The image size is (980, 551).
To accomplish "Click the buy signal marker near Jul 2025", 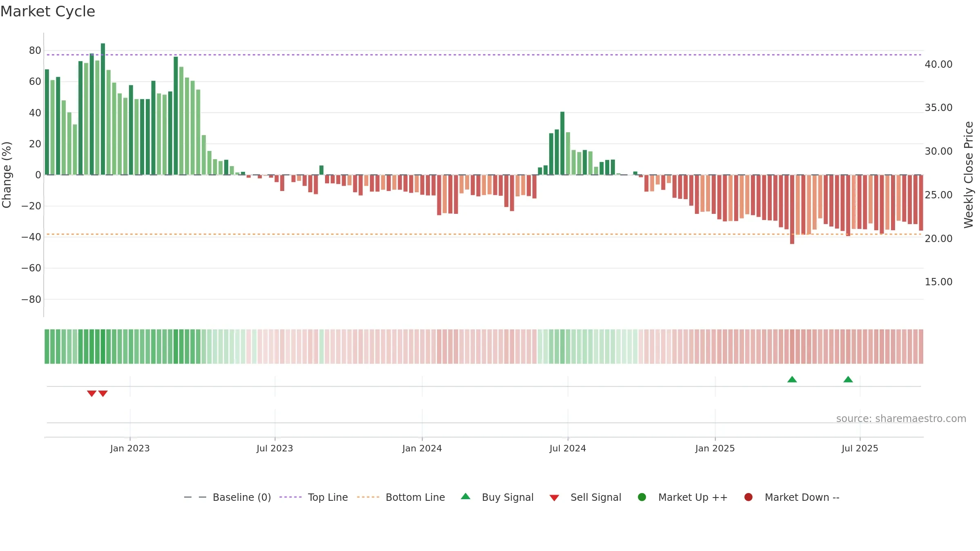I will [x=848, y=379].
